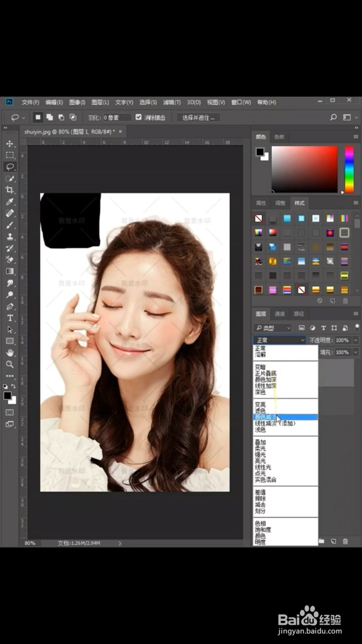Choose 滤色 blend mode
Image resolution: width=362 pixels, height=644 pixels.
coord(285,411)
